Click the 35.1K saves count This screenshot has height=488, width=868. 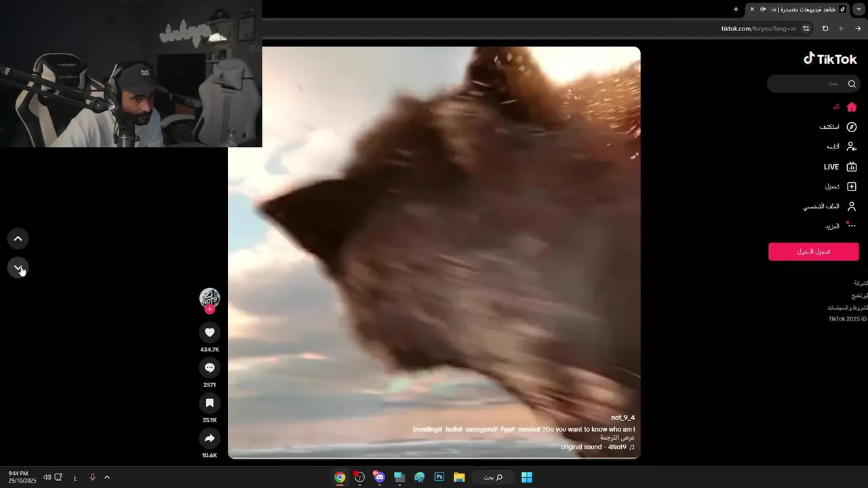(x=210, y=420)
